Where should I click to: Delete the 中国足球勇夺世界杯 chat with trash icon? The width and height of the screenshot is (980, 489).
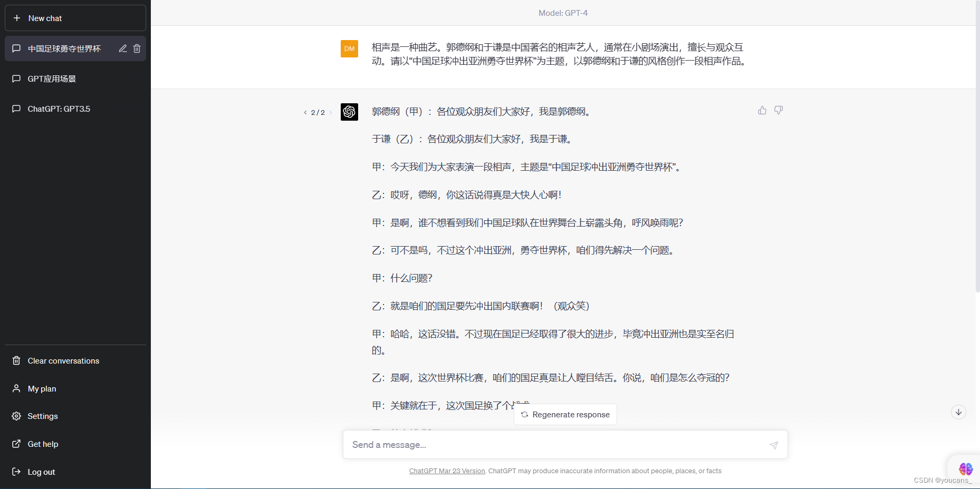coord(137,48)
